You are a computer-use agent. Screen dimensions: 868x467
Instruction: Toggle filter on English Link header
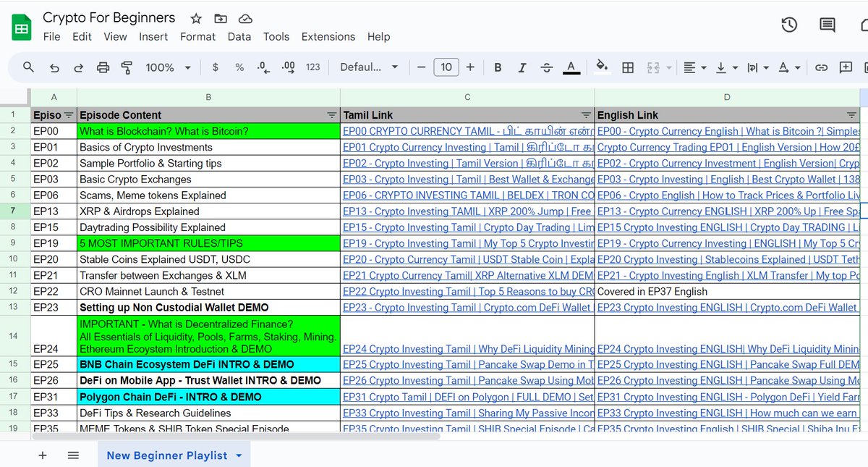pos(851,115)
